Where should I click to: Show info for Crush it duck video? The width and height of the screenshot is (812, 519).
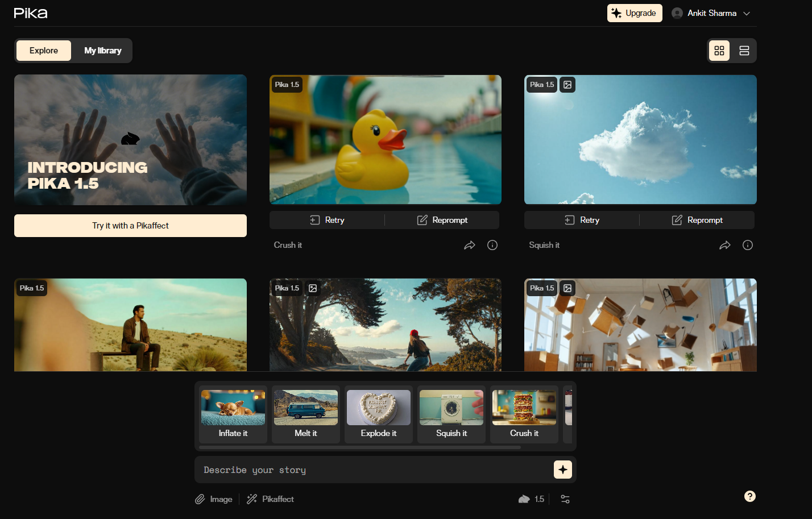point(492,245)
